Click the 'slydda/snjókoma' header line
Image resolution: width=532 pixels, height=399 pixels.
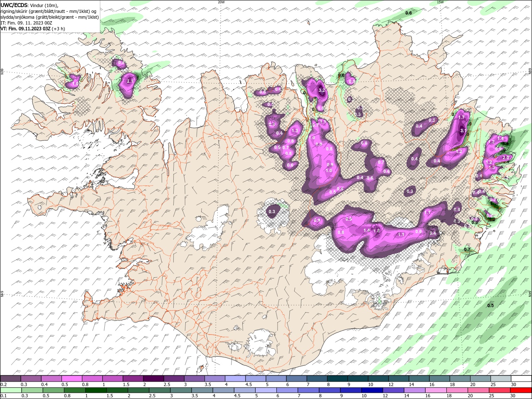(49, 17)
